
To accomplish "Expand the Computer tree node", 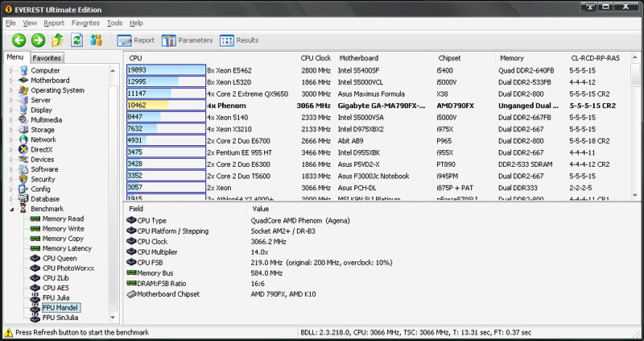I will pos(11,70).
